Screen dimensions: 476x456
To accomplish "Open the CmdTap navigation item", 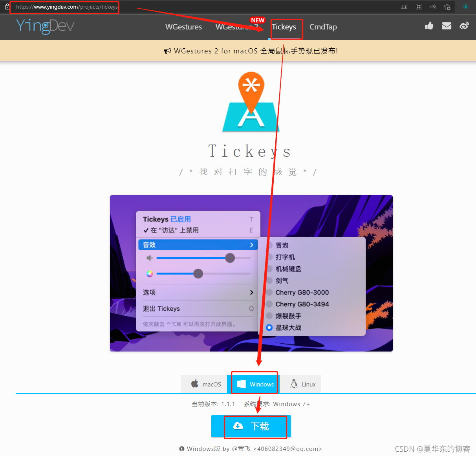I will [323, 27].
